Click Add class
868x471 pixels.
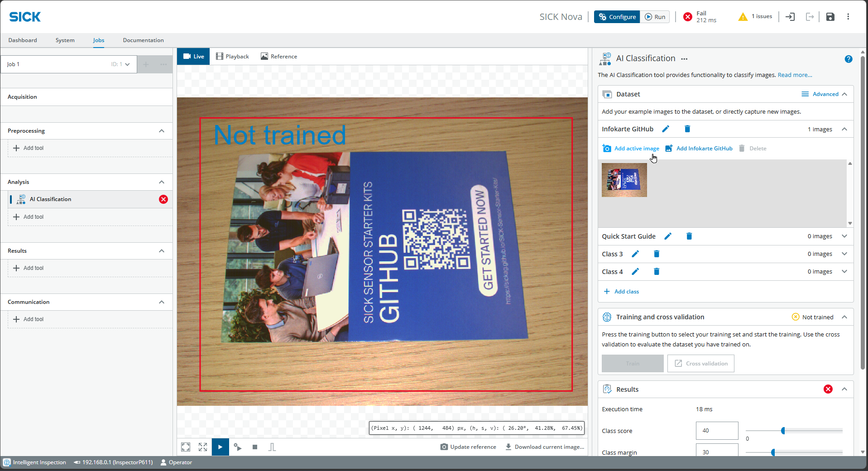click(621, 292)
